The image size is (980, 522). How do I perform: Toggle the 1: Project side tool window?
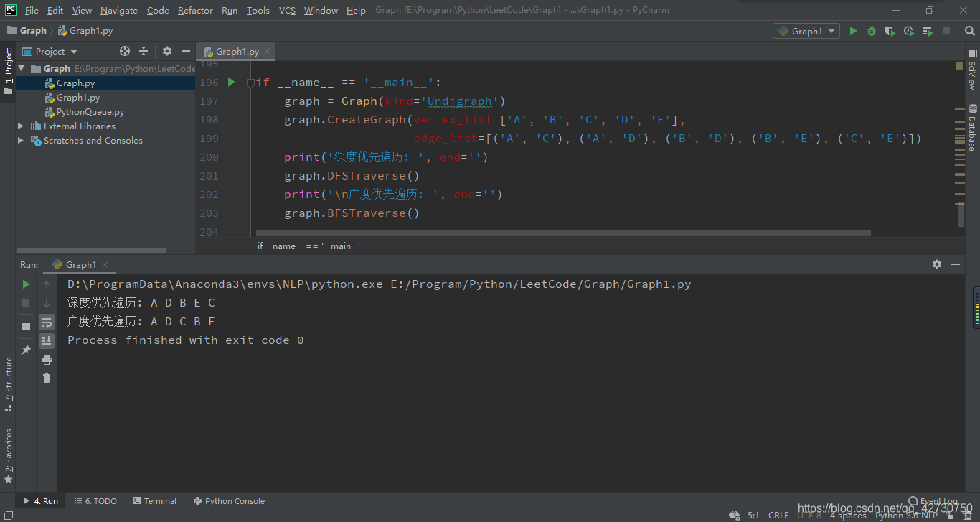(x=8, y=73)
